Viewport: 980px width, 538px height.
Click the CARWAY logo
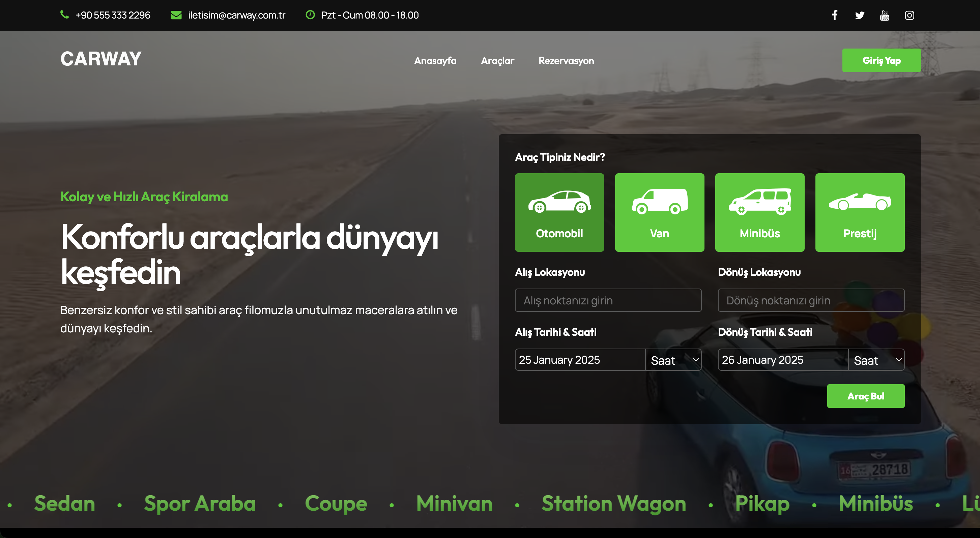point(101,59)
